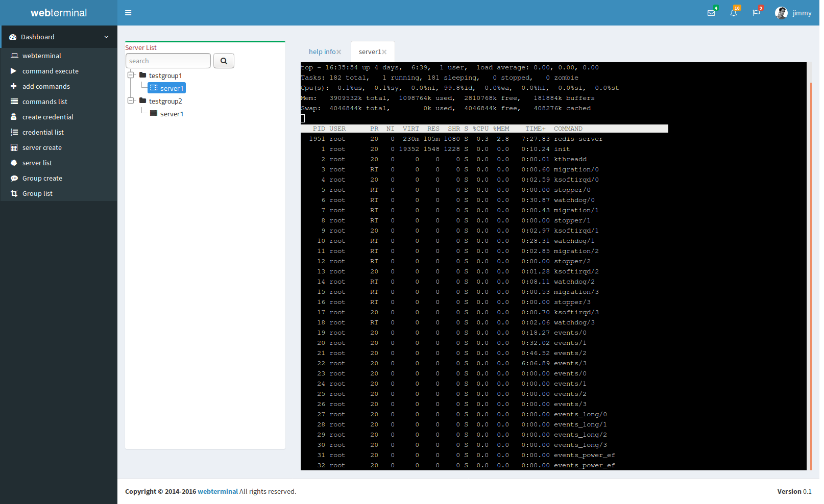Click the Group list crop icon
The height and width of the screenshot is (504, 824).
[14, 193]
